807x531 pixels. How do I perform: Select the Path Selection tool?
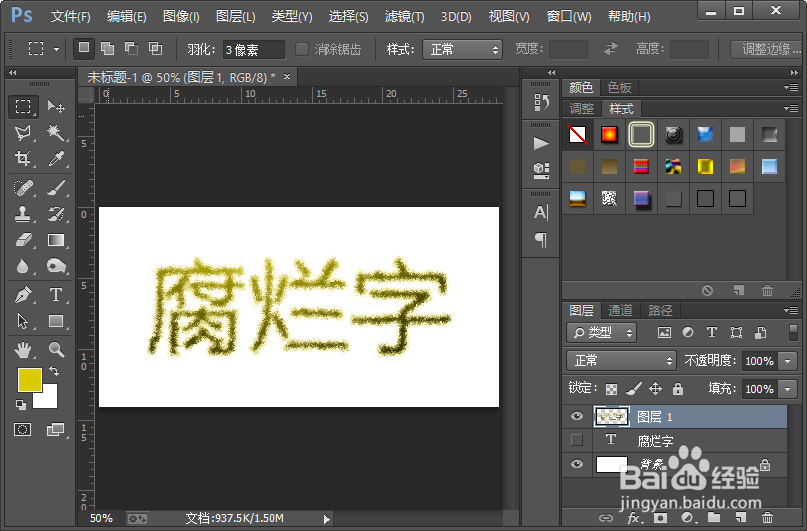pos(23,321)
